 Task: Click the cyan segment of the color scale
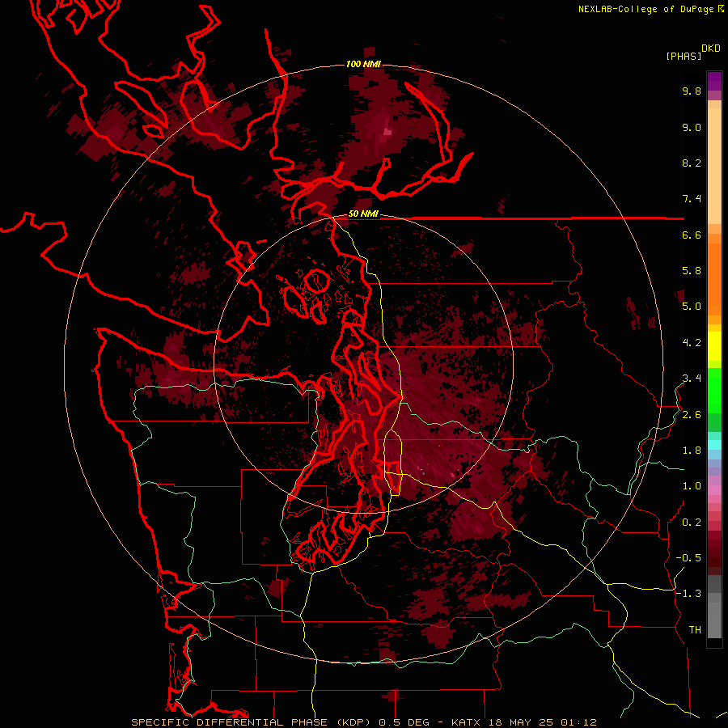[714, 444]
